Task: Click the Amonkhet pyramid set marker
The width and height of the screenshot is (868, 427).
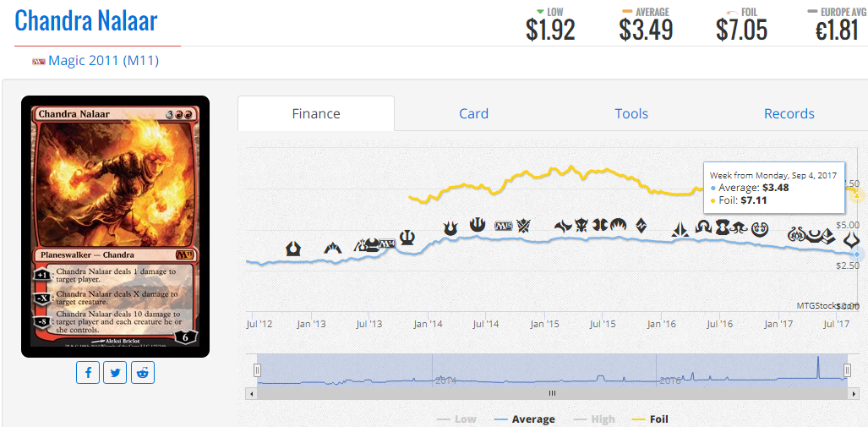Action: click(x=827, y=237)
